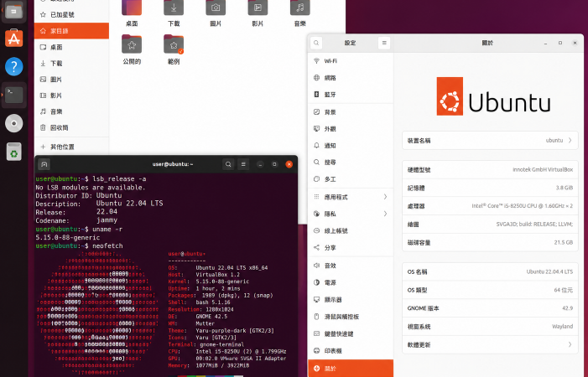Open 網路 settings panel
588x377 pixels.
tap(351, 78)
